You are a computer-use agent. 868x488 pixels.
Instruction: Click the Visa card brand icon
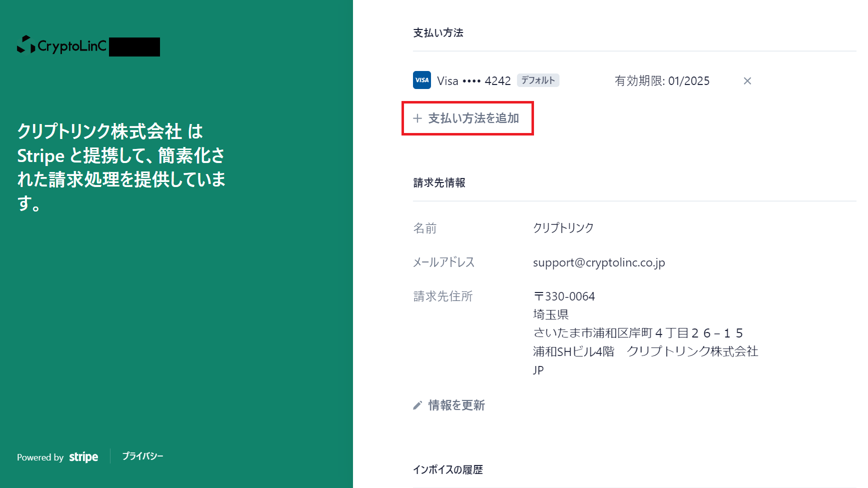[422, 80]
